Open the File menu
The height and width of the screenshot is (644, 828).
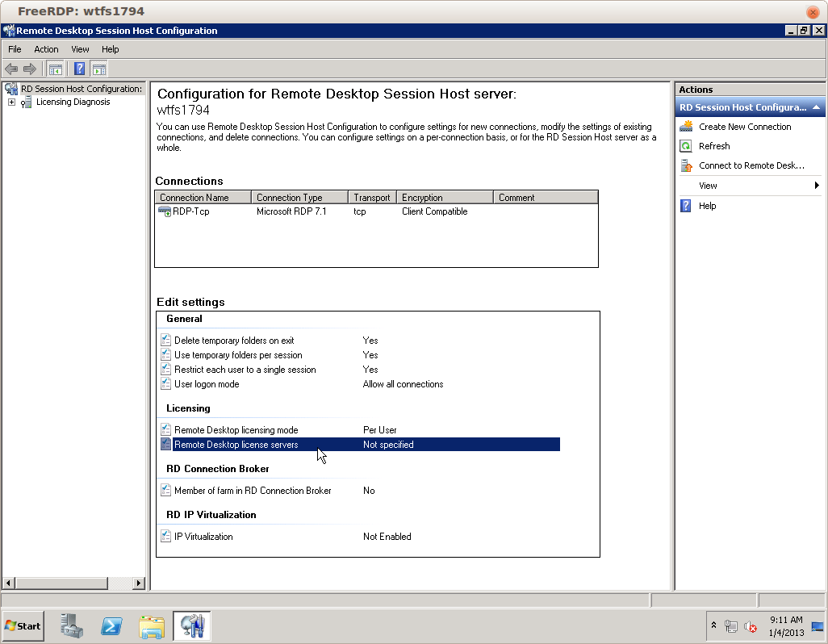pos(15,49)
